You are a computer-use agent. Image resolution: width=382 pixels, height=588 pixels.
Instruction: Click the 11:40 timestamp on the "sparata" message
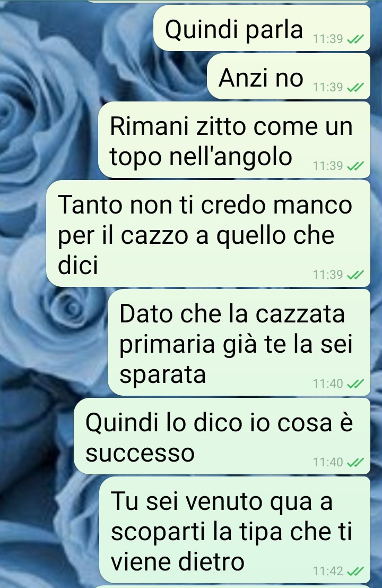click(x=328, y=384)
